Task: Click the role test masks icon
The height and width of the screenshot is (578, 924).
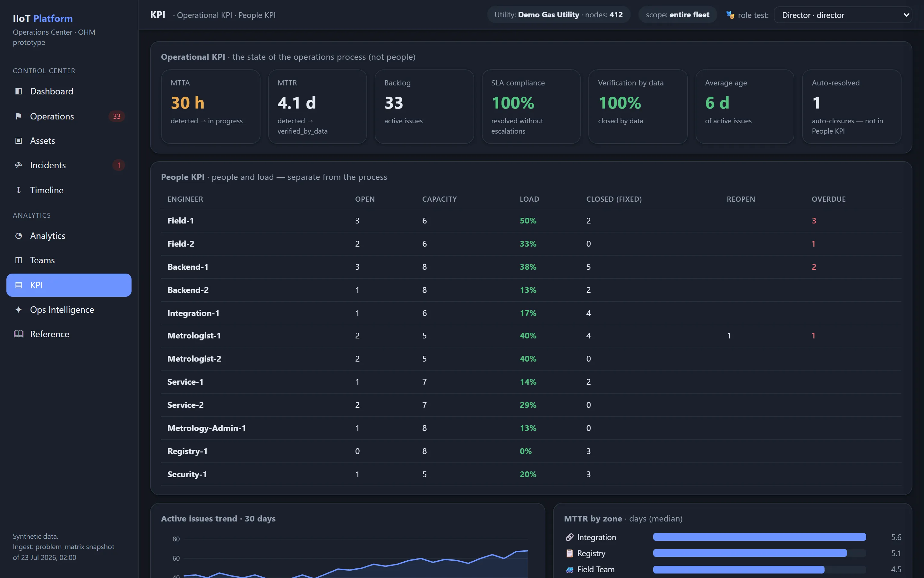Action: point(730,15)
